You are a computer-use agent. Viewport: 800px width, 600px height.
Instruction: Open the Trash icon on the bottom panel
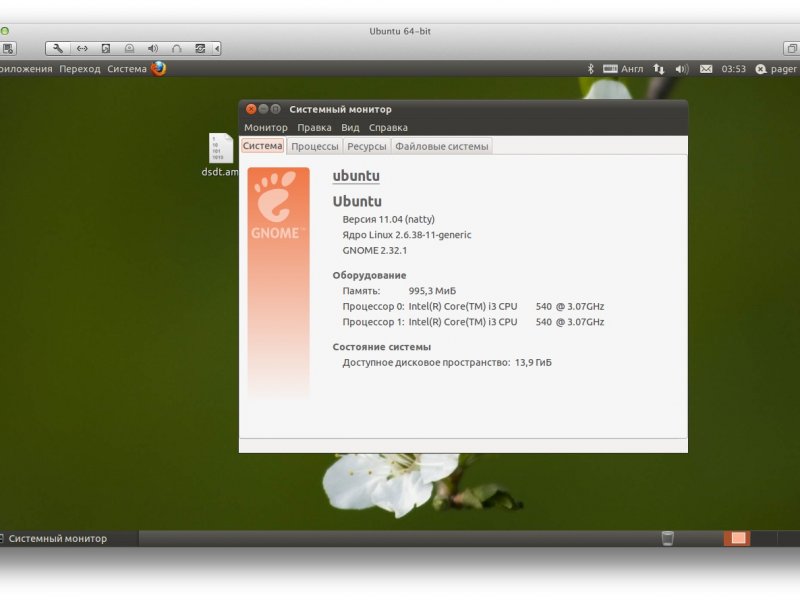point(667,538)
